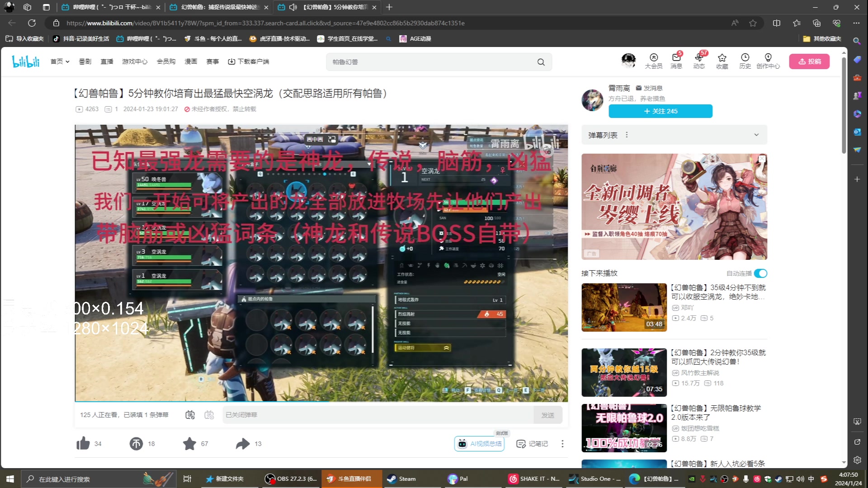Open the AI视频总结 button
The height and width of the screenshot is (488, 868).
click(x=479, y=444)
